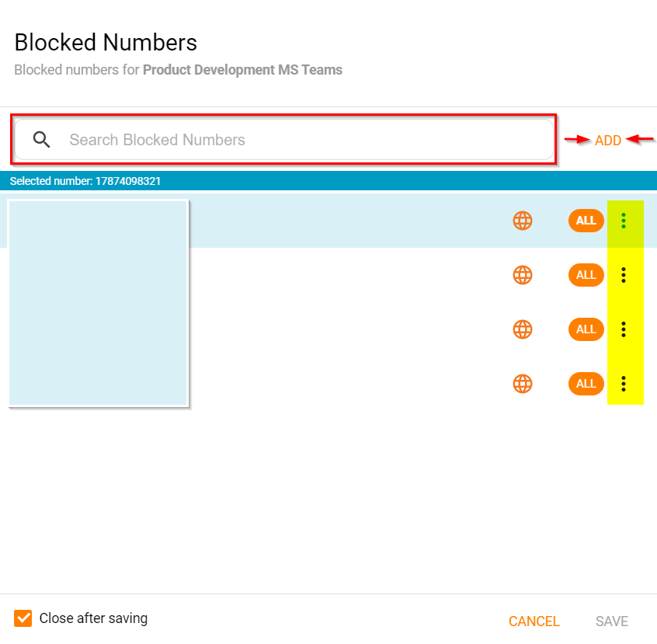Focus the Search Blocked Numbers field
Viewport: 657px width, 644px height.
click(303, 140)
